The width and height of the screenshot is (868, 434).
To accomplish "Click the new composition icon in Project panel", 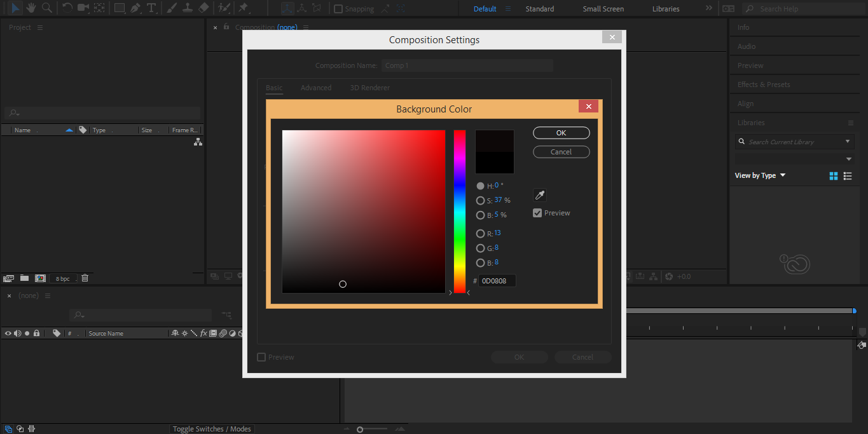I will pos(40,278).
